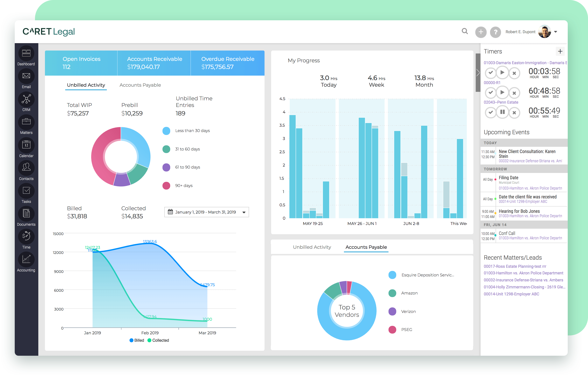This screenshot has height=376, width=588.
Task: Open the Documents sidebar icon
Action: click(x=26, y=214)
